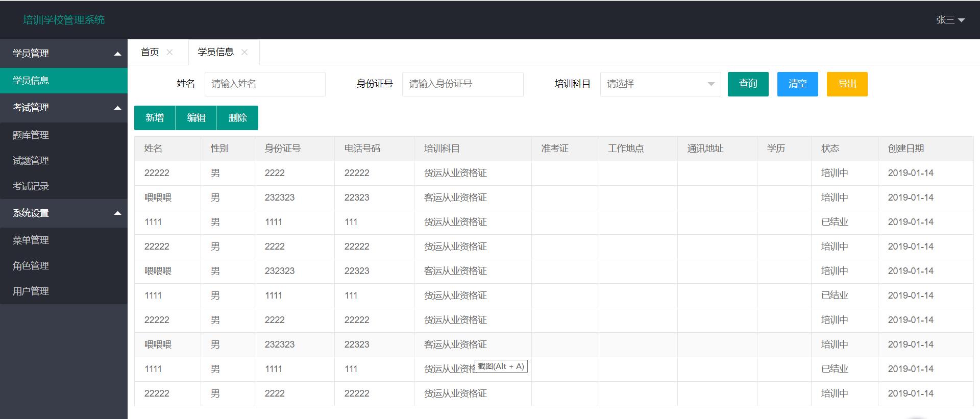Open 用户管理 in the sidebar

tap(64, 291)
